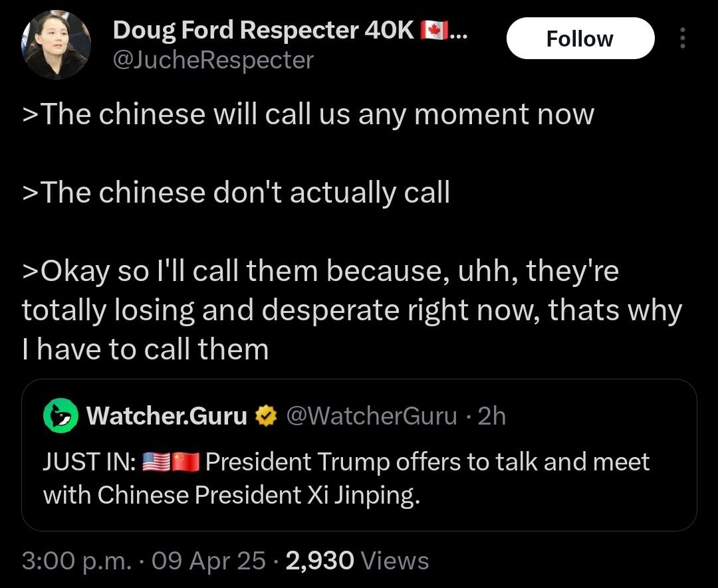Select the line "The chinese will call us any moment now"

pos(308,114)
